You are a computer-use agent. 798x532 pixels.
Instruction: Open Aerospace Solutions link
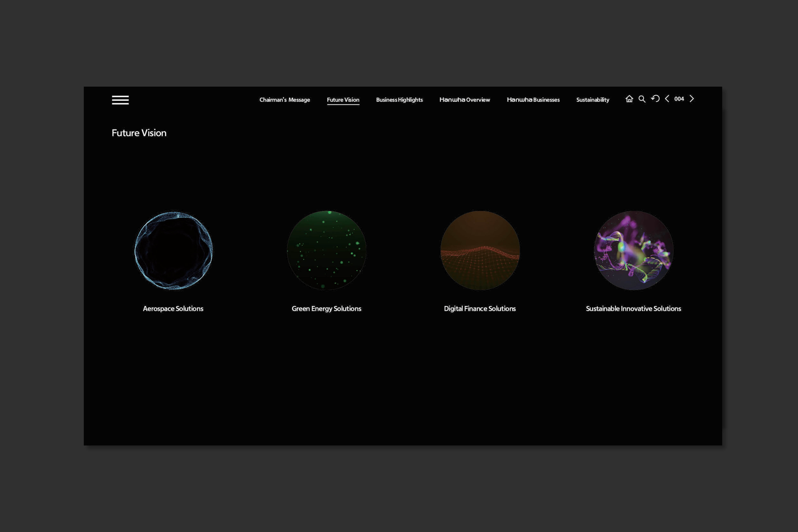173,308
